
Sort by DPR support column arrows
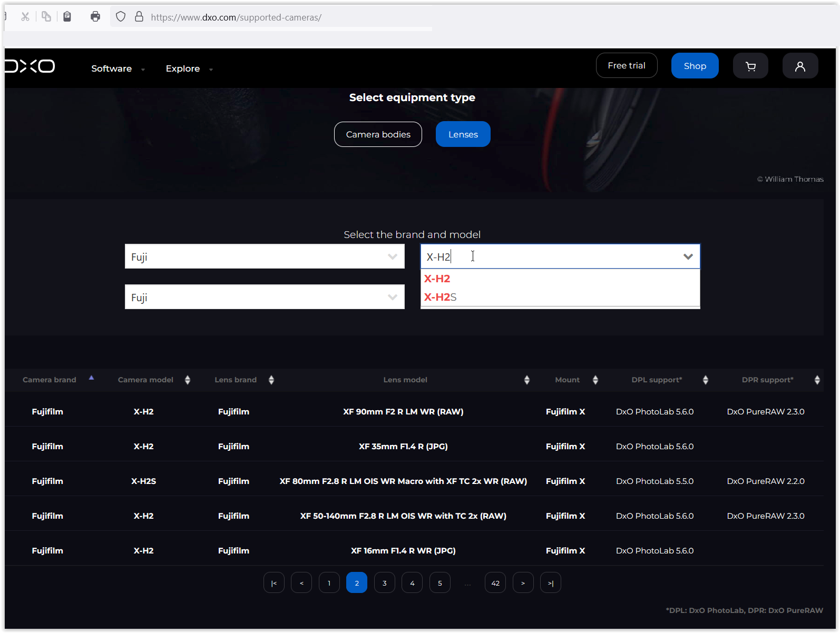(817, 380)
